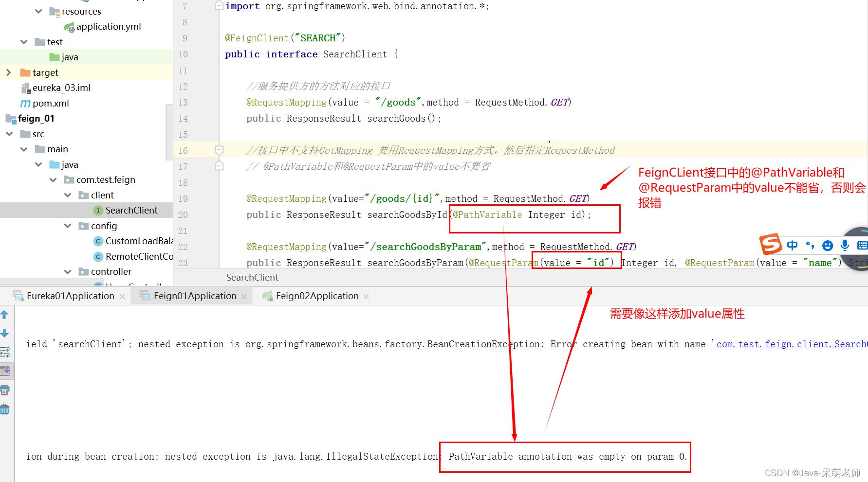Collapse the client package

pyautogui.click(x=68, y=195)
